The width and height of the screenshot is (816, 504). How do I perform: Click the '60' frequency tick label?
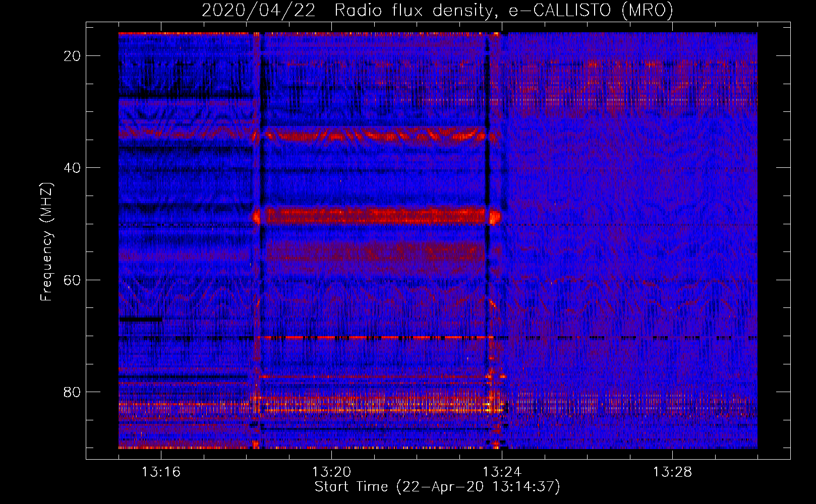tap(72, 280)
